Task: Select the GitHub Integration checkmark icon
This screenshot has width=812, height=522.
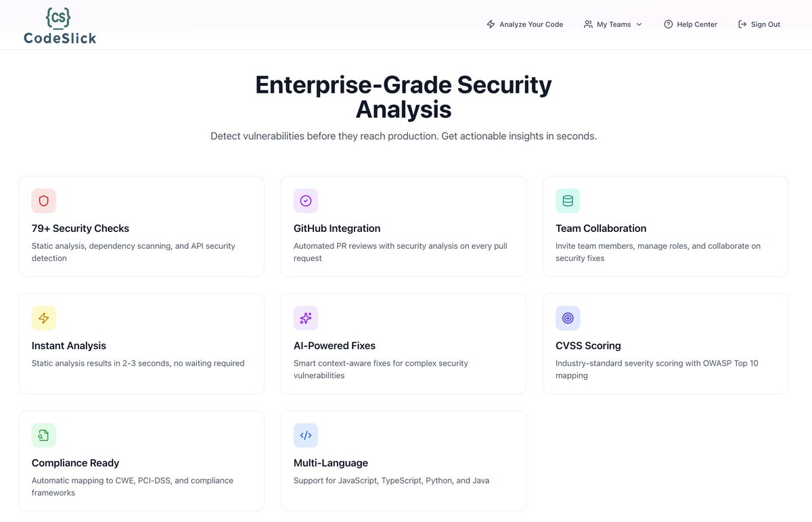Action: pos(306,200)
